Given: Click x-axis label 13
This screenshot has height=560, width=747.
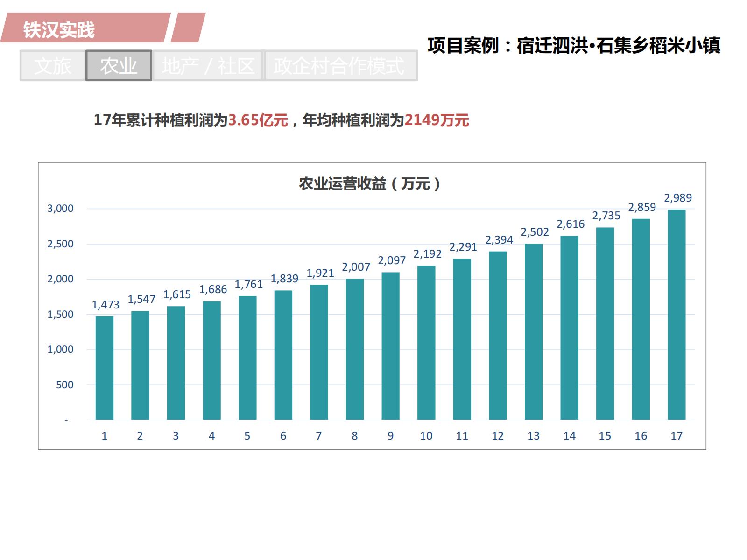Looking at the screenshot, I should (x=534, y=436).
